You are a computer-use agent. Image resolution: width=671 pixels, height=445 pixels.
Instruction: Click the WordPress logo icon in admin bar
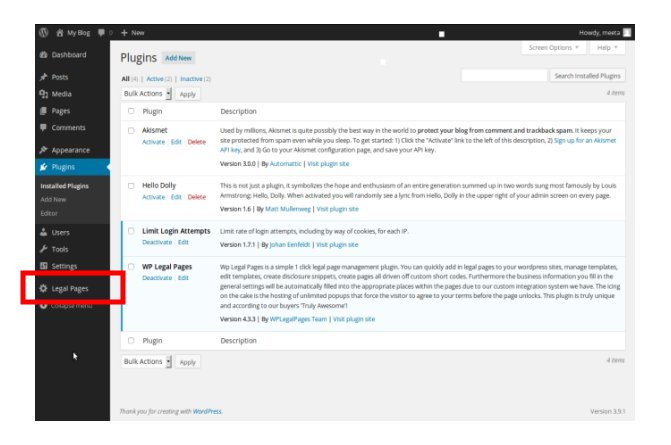pos(44,33)
